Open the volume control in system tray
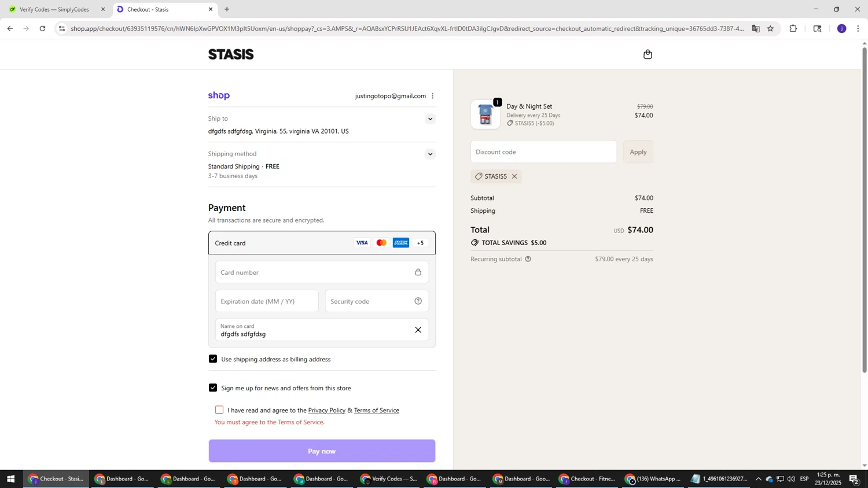Screen dimensions: 868x488 coord(791,479)
